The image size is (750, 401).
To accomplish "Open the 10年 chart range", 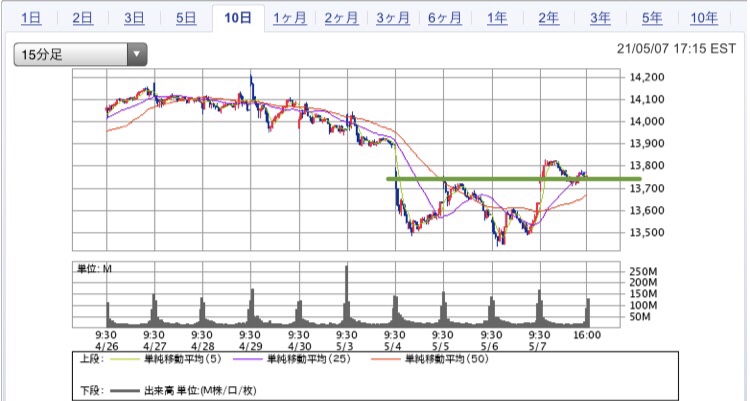I will coord(704,18).
